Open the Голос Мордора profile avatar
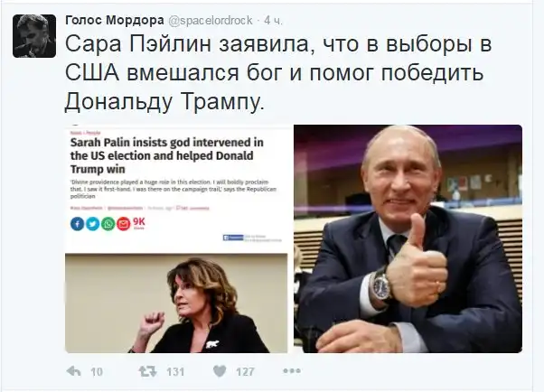This screenshot has height=392, width=544. coord(34,36)
